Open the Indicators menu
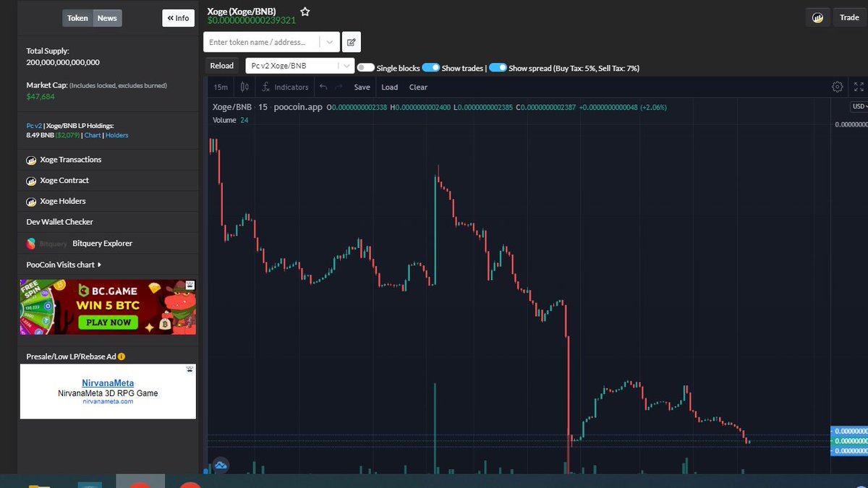Screen dimensions: 868x488 pos(285,87)
